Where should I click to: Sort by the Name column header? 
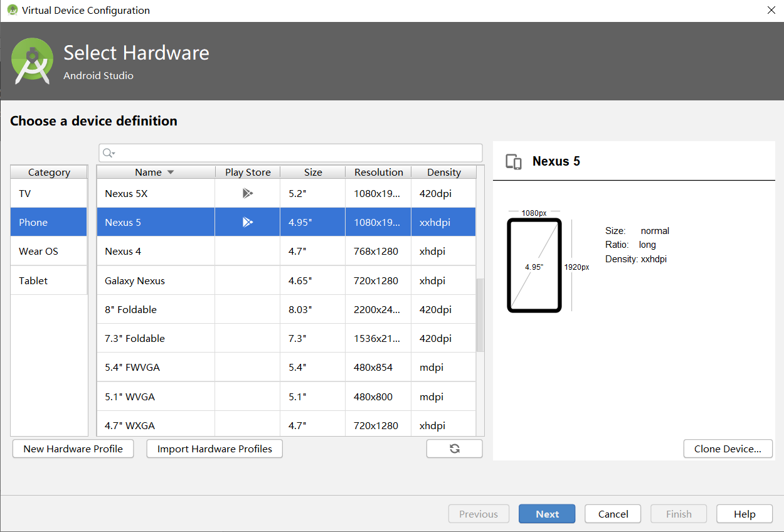click(x=156, y=172)
